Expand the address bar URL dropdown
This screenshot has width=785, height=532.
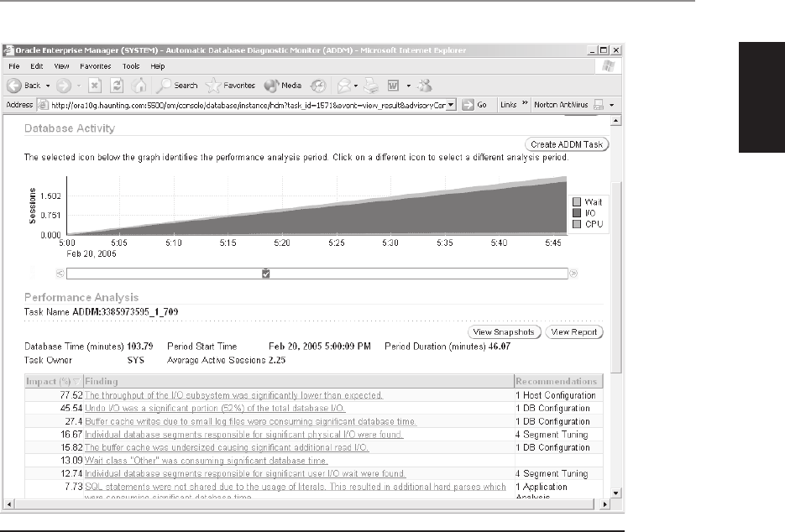point(451,105)
